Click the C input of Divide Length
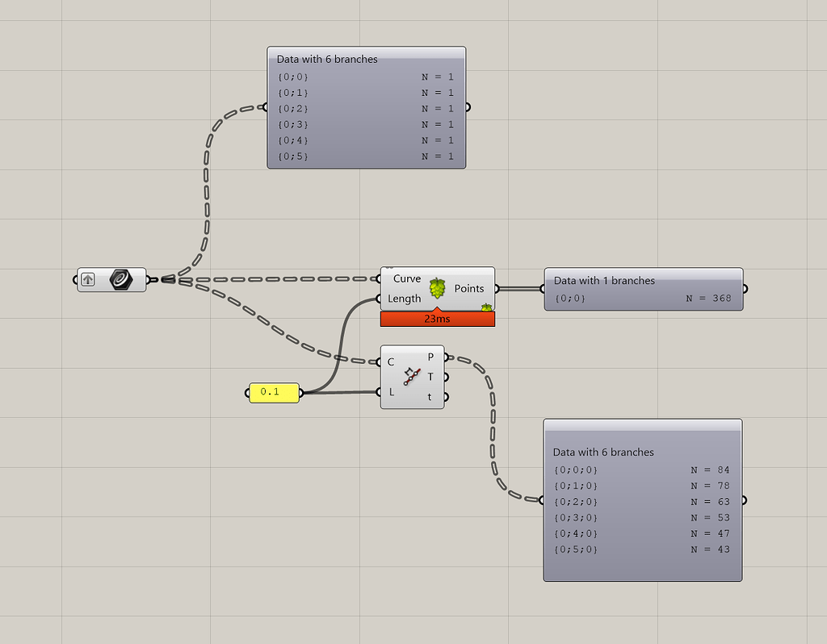Viewport: 827px width, 644px height. pos(390,362)
